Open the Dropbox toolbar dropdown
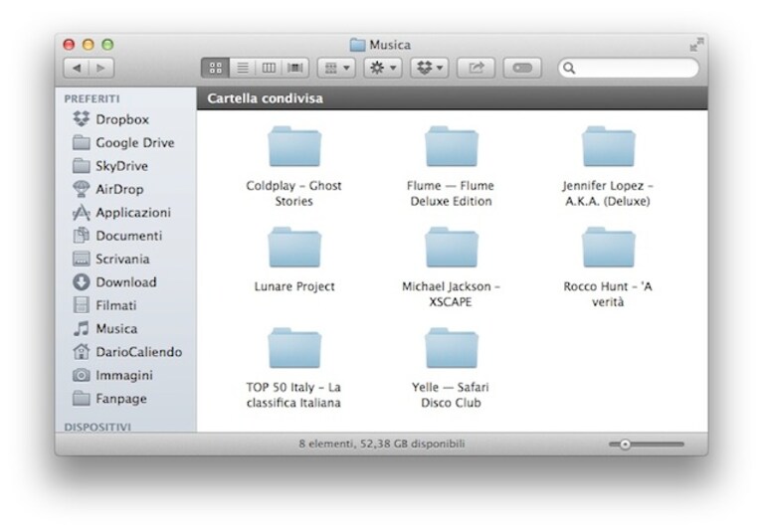This screenshot has height=532, width=763. tap(429, 68)
